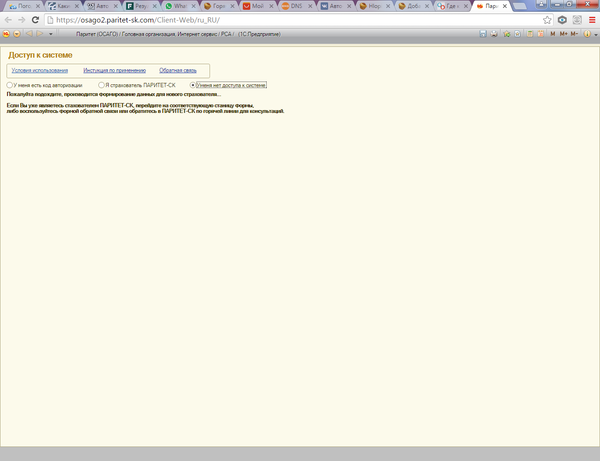Click the browser Forward arrow
This screenshot has height=461, width=600.
21,20
